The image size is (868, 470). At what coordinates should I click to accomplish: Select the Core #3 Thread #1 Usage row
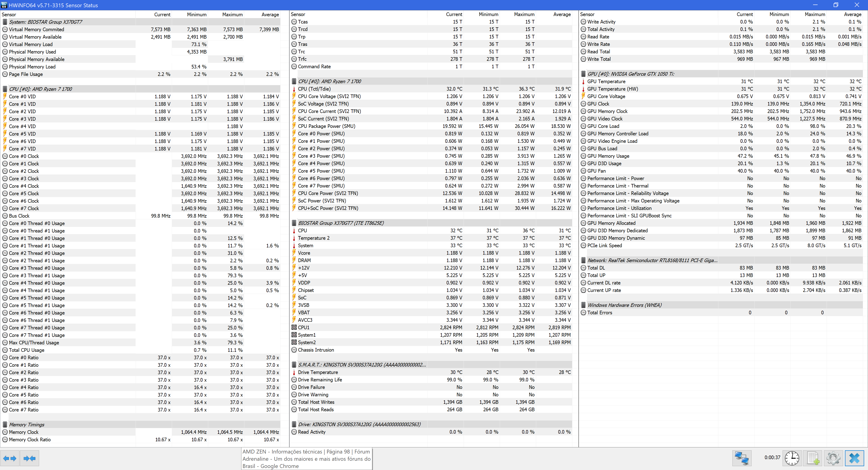click(x=141, y=276)
